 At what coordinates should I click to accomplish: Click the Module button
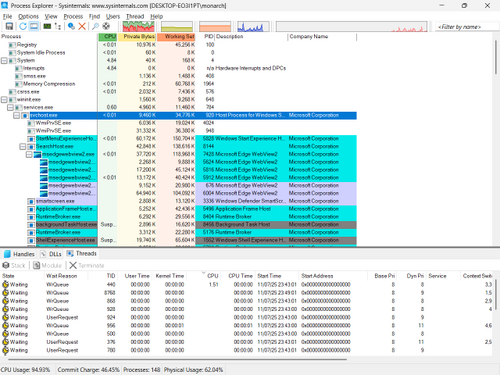47,266
